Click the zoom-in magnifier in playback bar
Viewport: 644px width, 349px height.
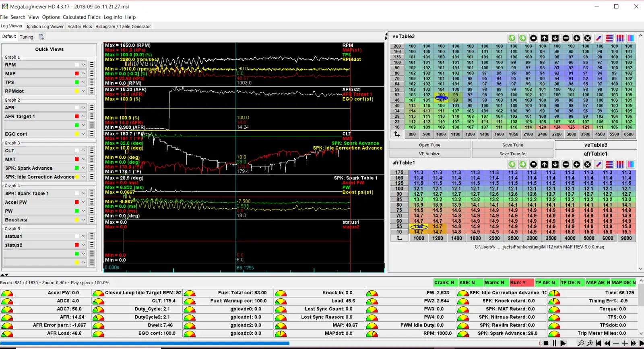[590, 343]
